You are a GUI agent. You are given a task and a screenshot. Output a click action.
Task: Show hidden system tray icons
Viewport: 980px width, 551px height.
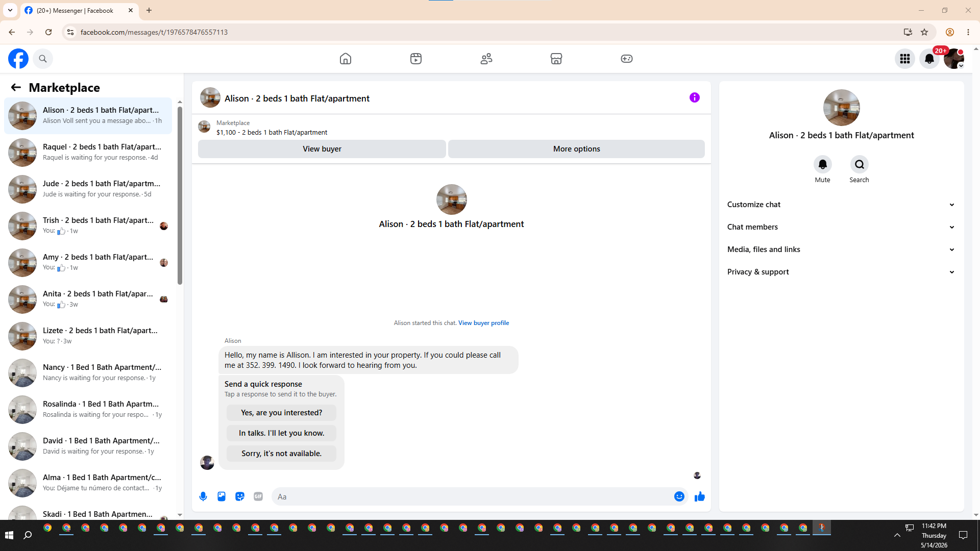[x=897, y=535]
